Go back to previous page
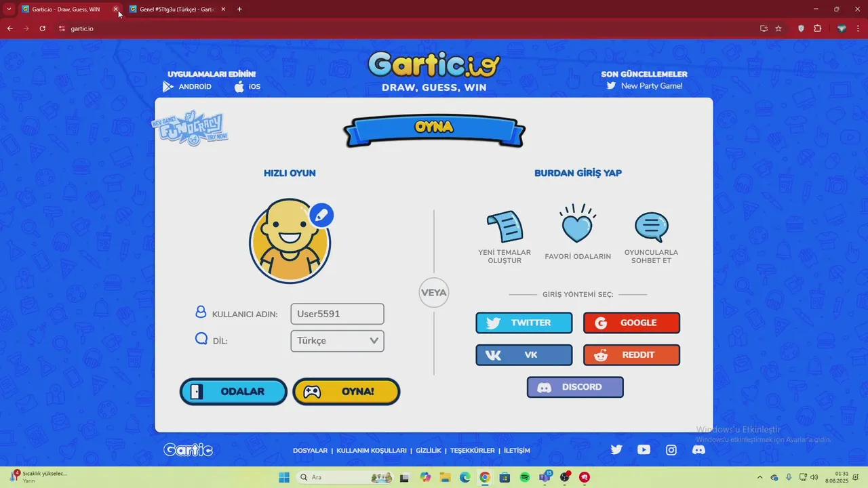Screen dimensions: 868x488 (x=9, y=28)
